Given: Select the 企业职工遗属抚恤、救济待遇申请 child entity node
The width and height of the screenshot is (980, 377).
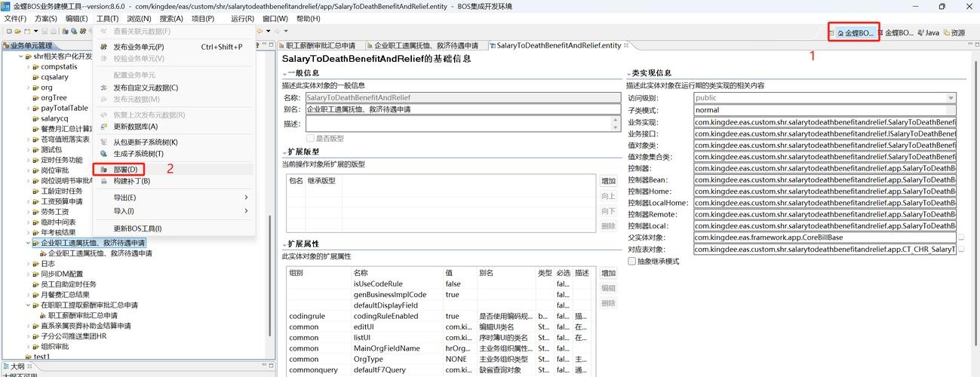Looking at the screenshot, I should pos(94,253).
